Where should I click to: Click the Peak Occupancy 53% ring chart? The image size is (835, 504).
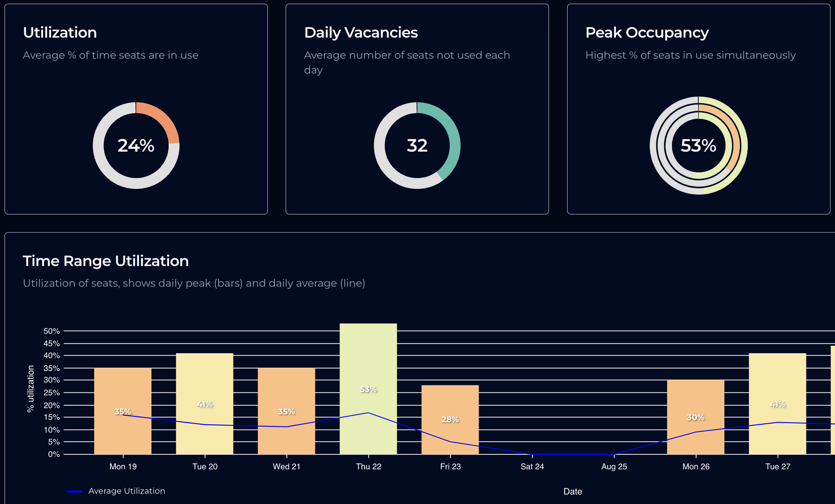(699, 145)
